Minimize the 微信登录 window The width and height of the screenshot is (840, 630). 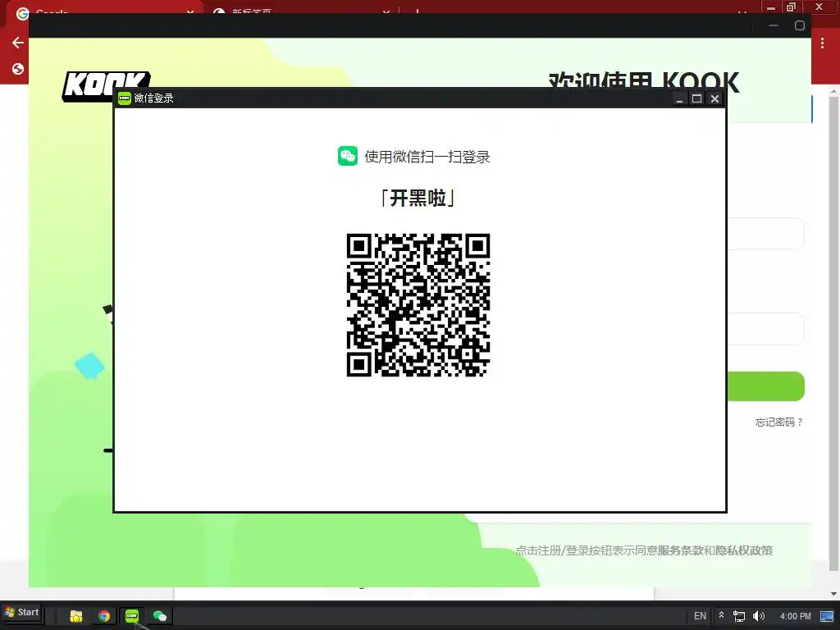tap(679, 98)
